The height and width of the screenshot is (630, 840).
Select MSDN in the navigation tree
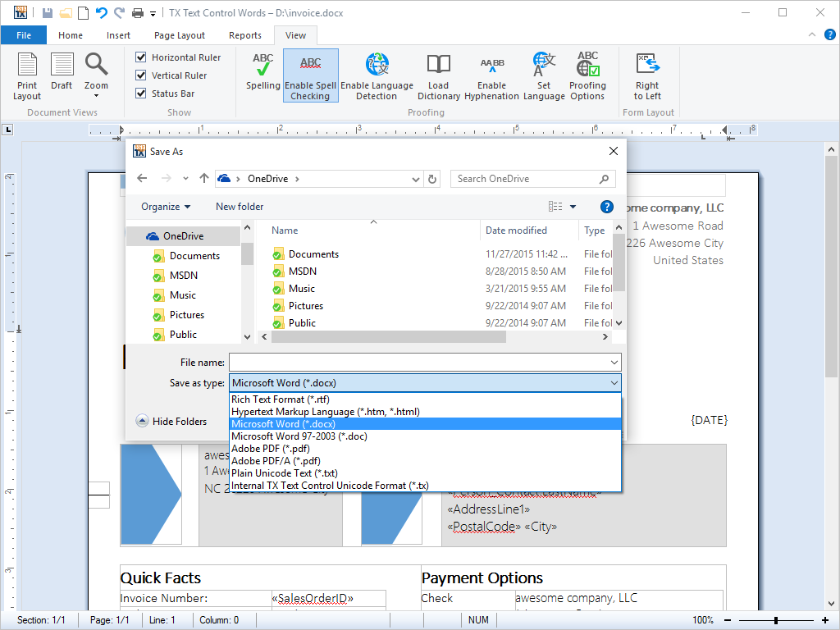pos(184,276)
